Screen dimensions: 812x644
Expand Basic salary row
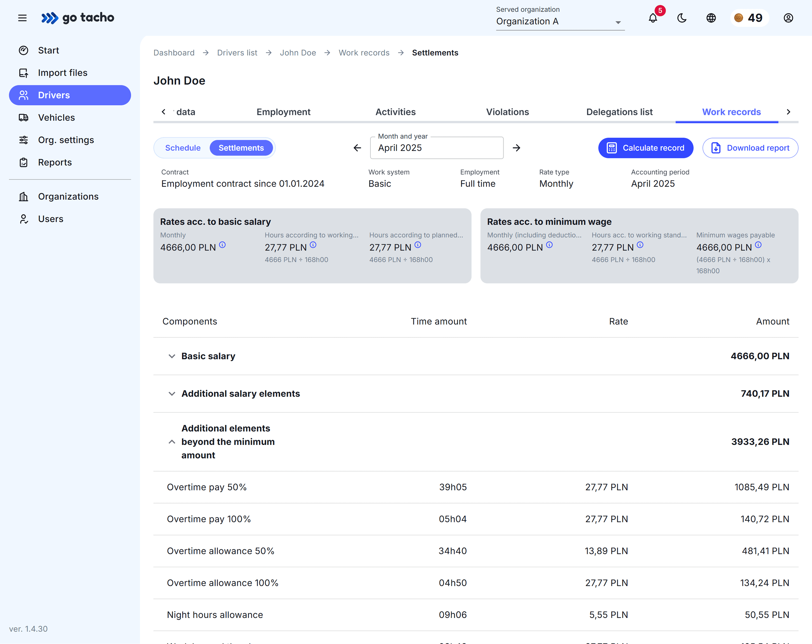172,356
